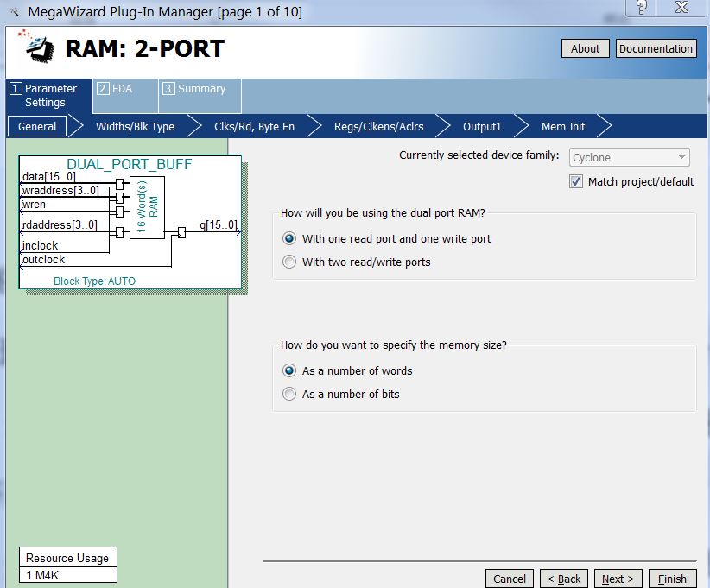710x588 pixels.
Task: Click the help question mark in title bar
Action: click(x=642, y=7)
